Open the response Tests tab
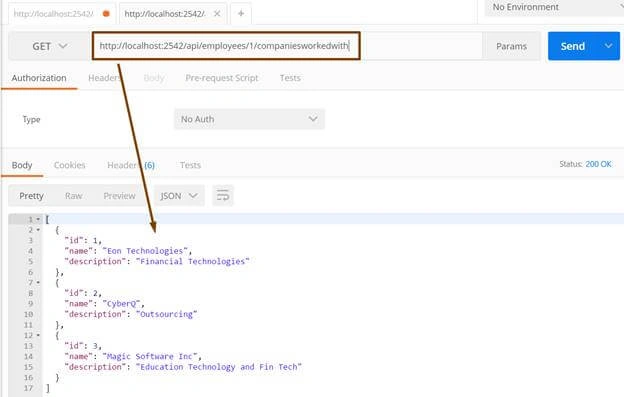624x397 pixels. pyautogui.click(x=190, y=165)
